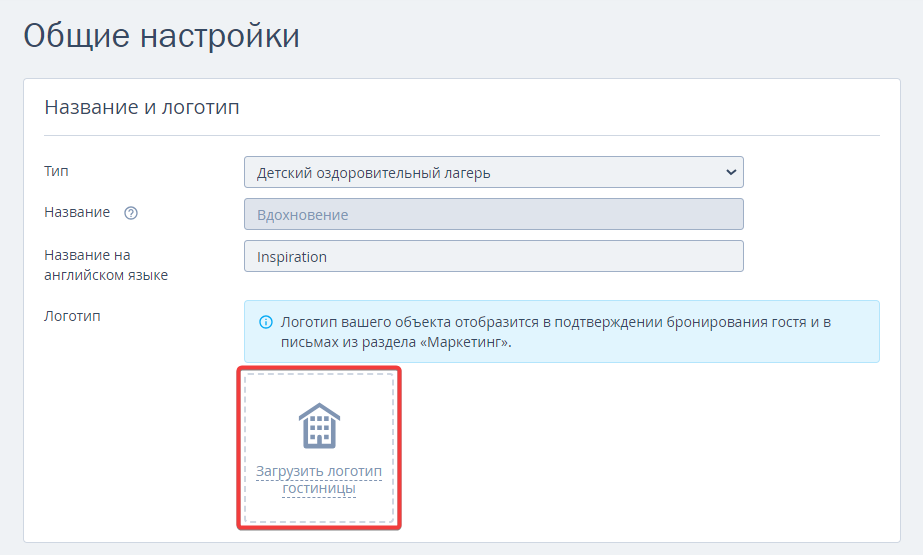Image resolution: width=923 pixels, height=555 pixels.
Task: Click the Название и логотип section title
Action: (x=142, y=107)
